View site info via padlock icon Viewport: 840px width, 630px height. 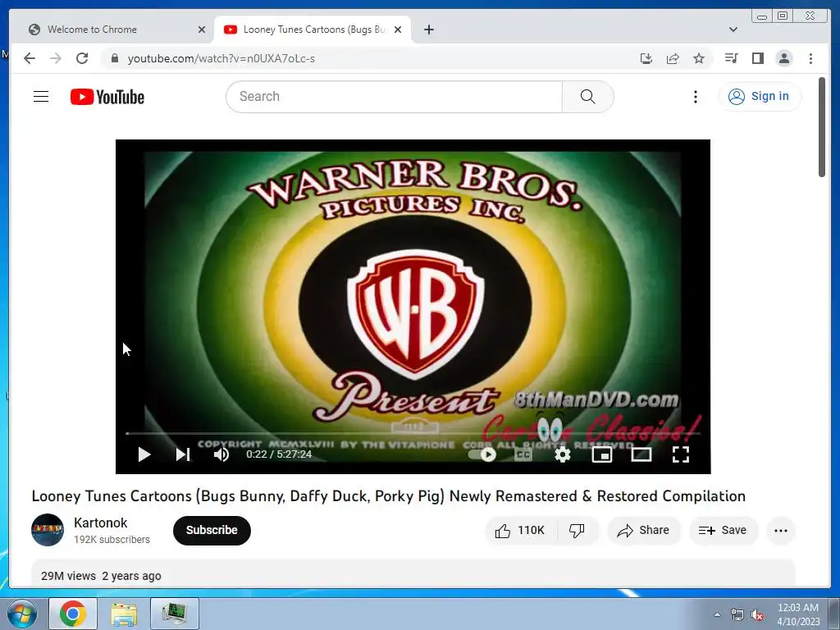114,58
